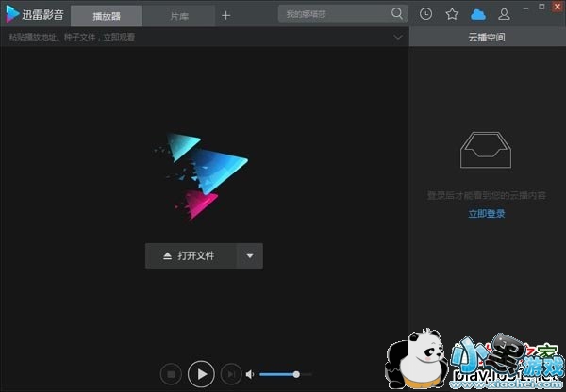Skip to next video button
Screen dimensions: 566x392
(231, 374)
